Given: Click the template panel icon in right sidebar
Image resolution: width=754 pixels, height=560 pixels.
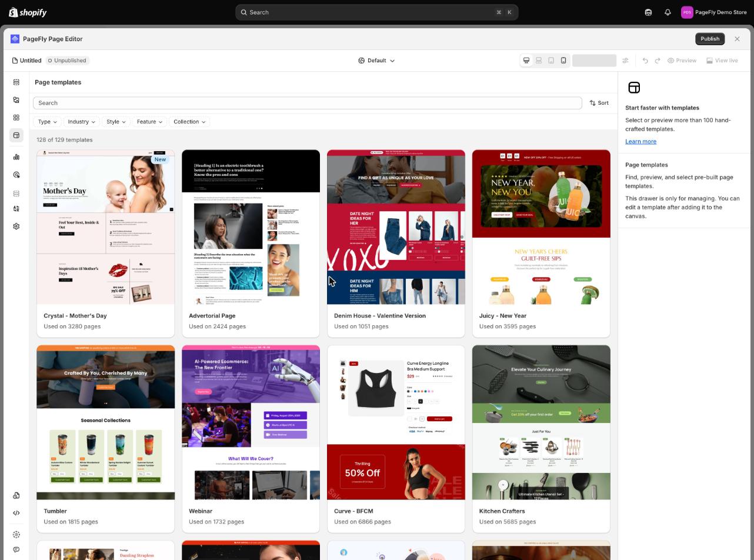Looking at the screenshot, I should click(x=634, y=88).
